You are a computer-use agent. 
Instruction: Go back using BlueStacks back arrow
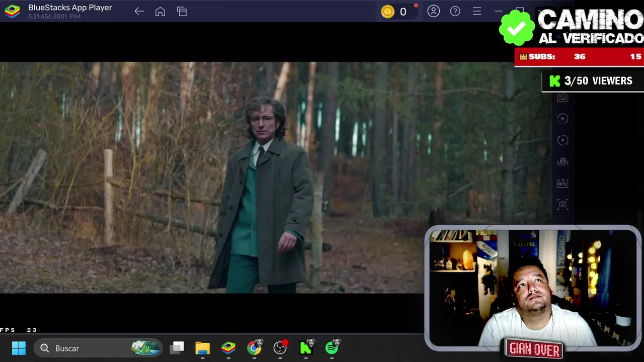point(139,12)
